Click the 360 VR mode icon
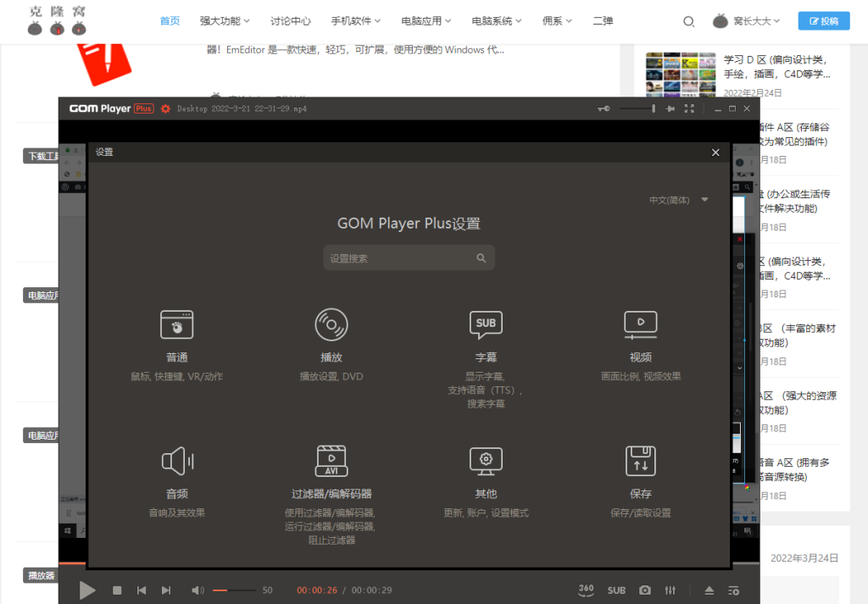The image size is (868, 604). click(x=586, y=590)
